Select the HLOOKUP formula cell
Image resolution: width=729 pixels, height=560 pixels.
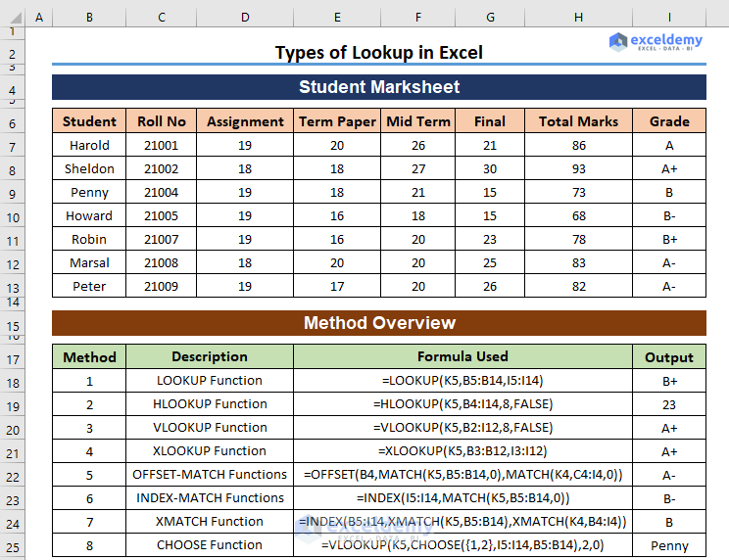coord(462,403)
